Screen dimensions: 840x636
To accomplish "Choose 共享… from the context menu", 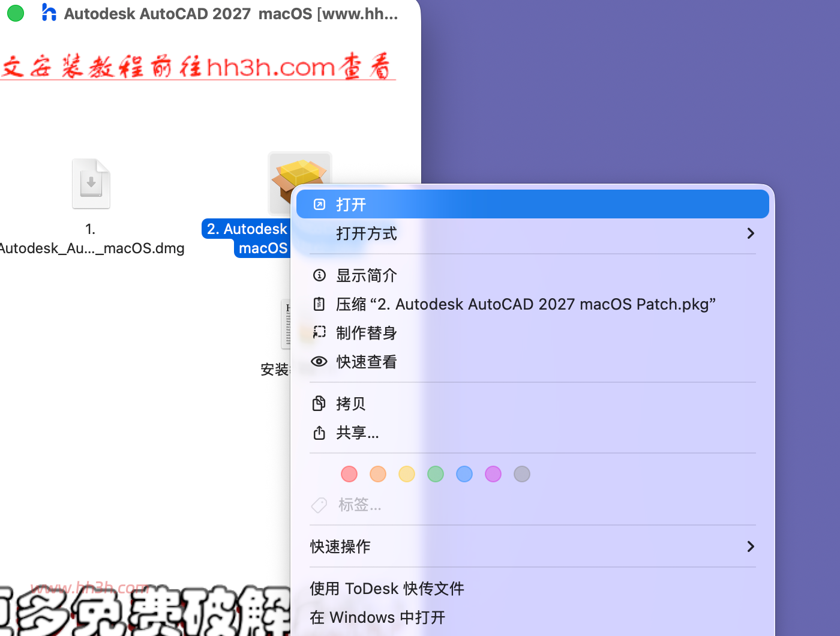I will (533, 433).
